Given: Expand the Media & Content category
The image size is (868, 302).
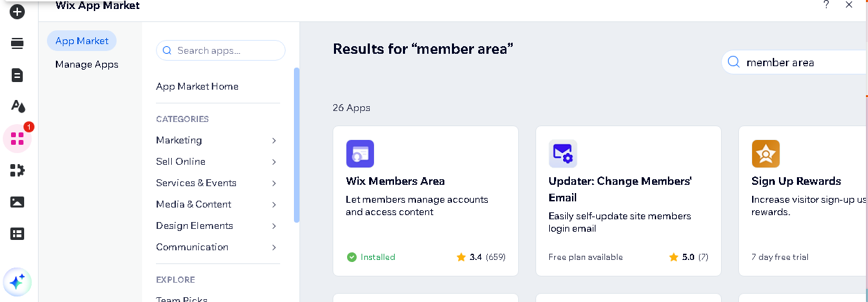Looking at the screenshot, I should click(x=274, y=205).
